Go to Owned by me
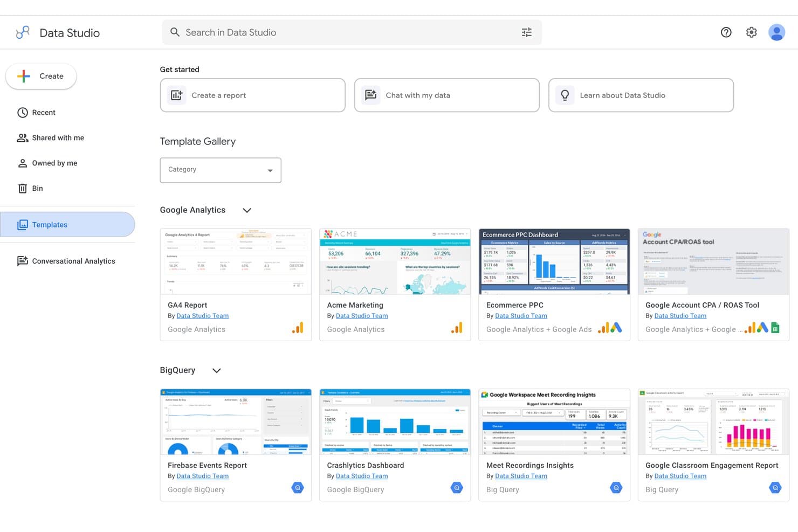This screenshot has width=798, height=532. (67, 163)
